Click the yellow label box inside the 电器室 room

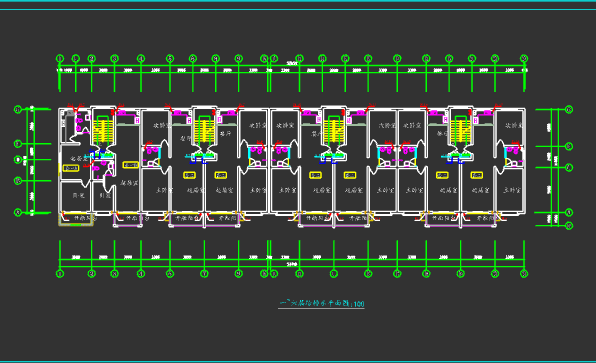[71, 168]
